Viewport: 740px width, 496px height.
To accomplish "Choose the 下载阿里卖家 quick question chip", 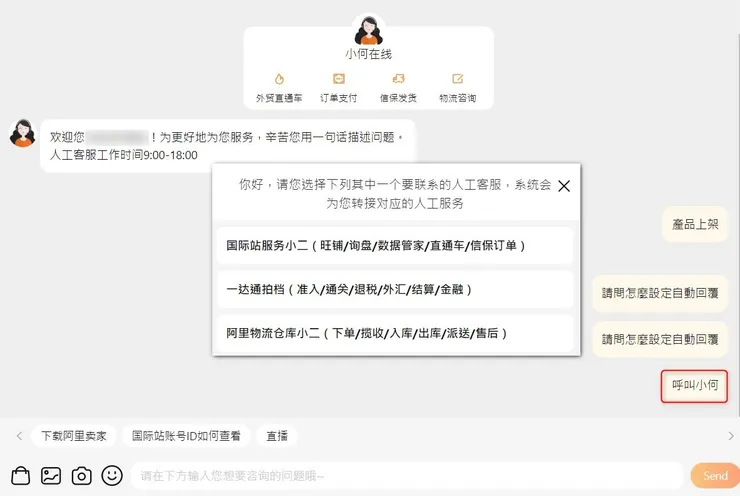I will coord(74,436).
